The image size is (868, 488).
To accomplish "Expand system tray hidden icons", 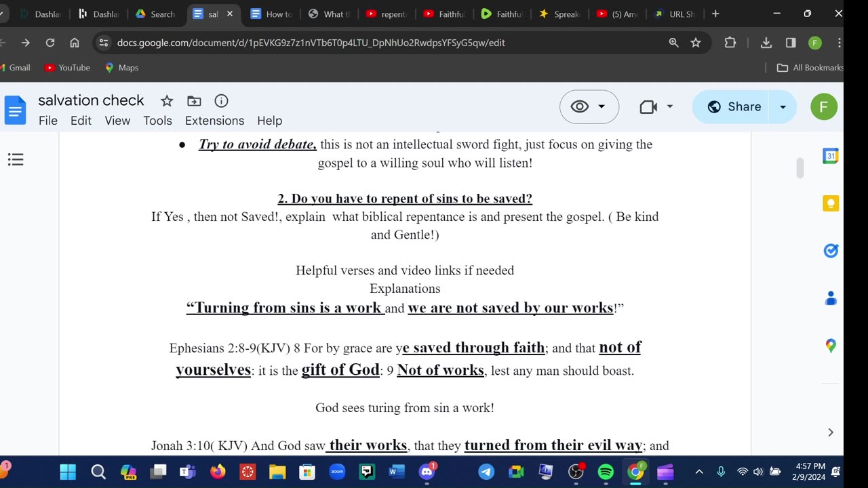I will 699,472.
